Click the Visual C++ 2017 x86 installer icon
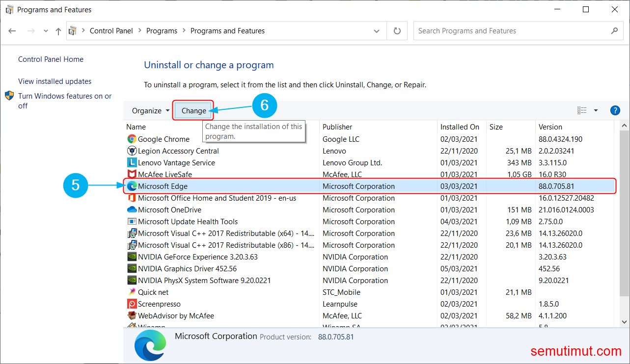Screen dimensions: 630x364 point(132,245)
